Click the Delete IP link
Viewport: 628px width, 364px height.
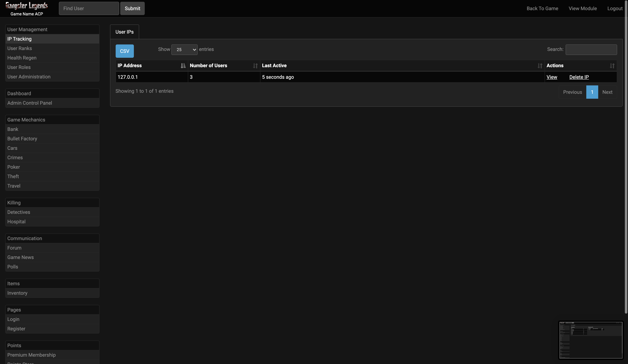579,77
